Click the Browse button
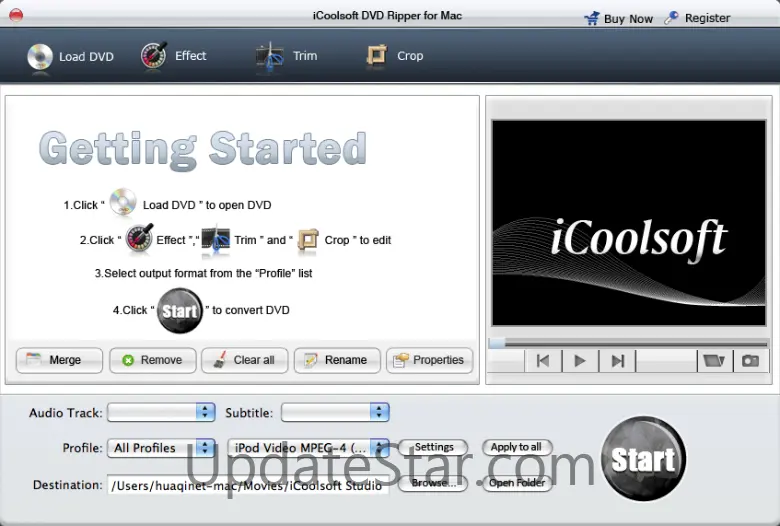This screenshot has height=526, width=780. (433, 483)
